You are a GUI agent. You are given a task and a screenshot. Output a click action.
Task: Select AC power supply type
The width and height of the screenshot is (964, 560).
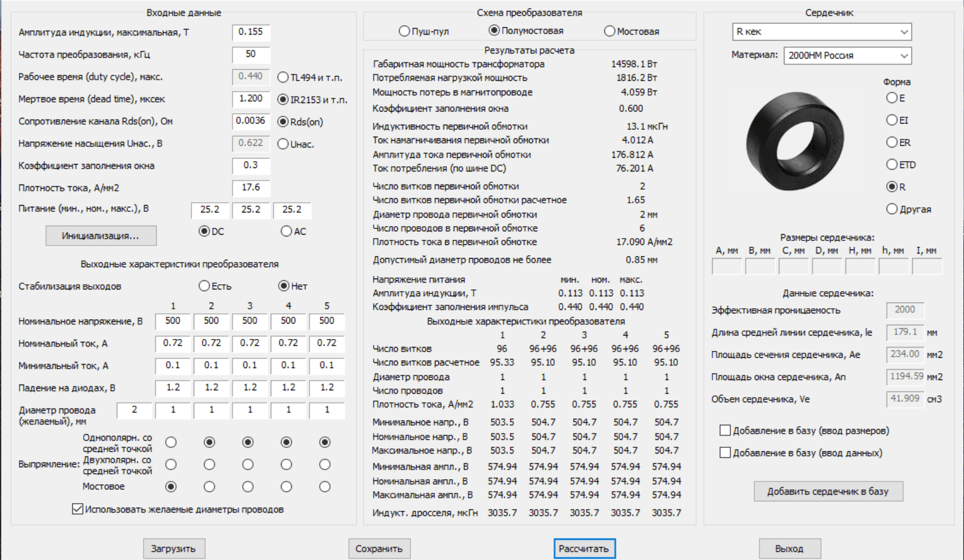(x=286, y=231)
